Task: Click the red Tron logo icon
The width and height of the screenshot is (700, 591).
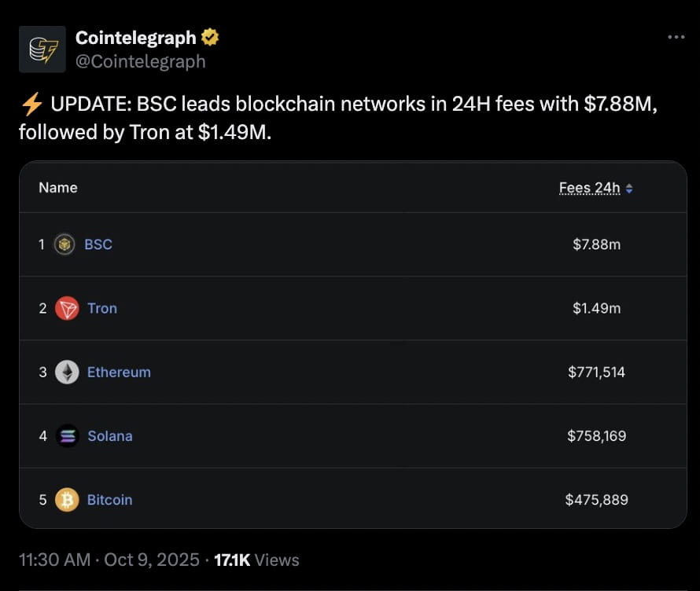Action: pos(67,308)
